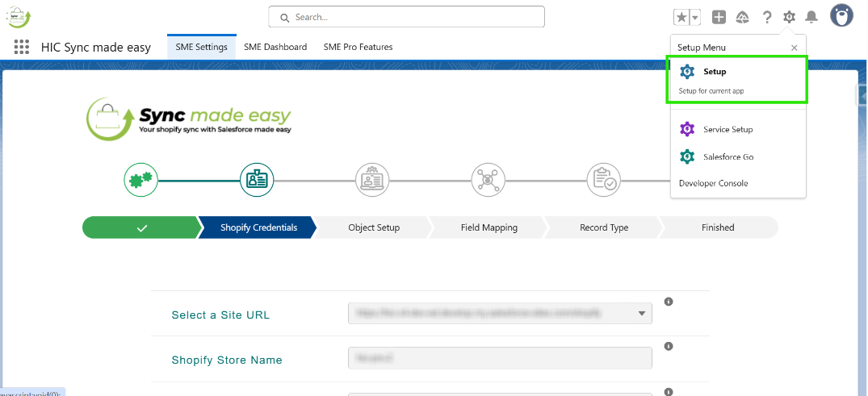
Task: Click the 'Select a Site URL' label
Action: coord(221,315)
